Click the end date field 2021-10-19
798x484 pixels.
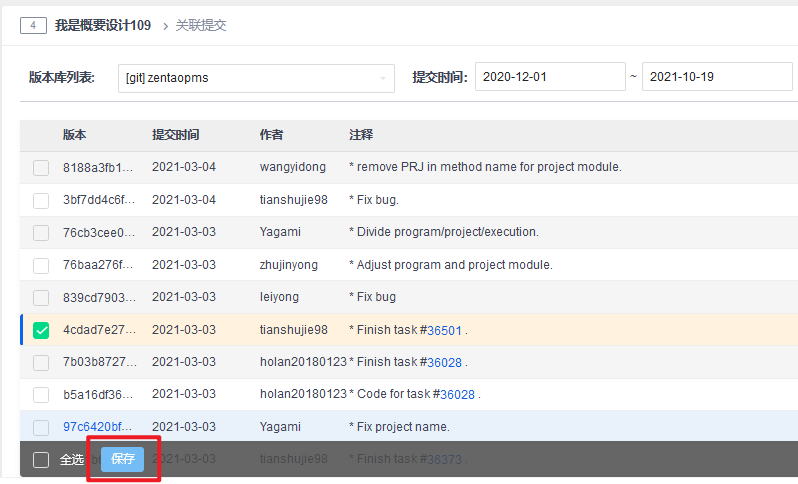click(x=716, y=77)
